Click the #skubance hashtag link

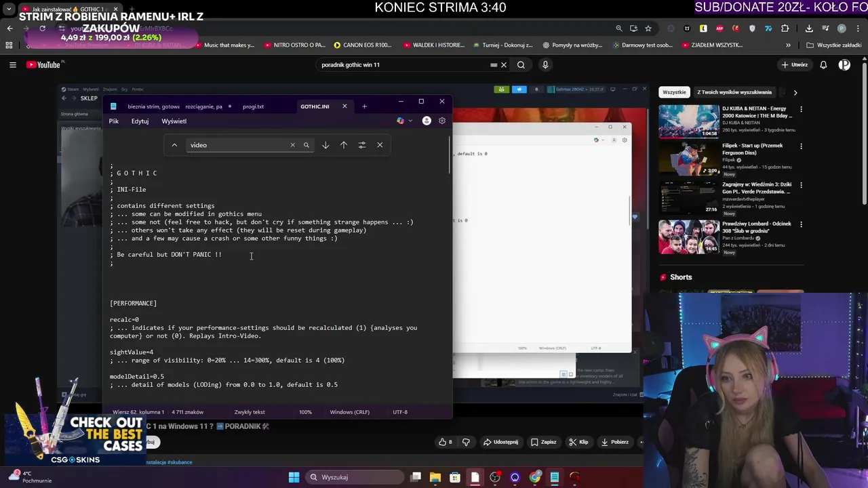180,462
